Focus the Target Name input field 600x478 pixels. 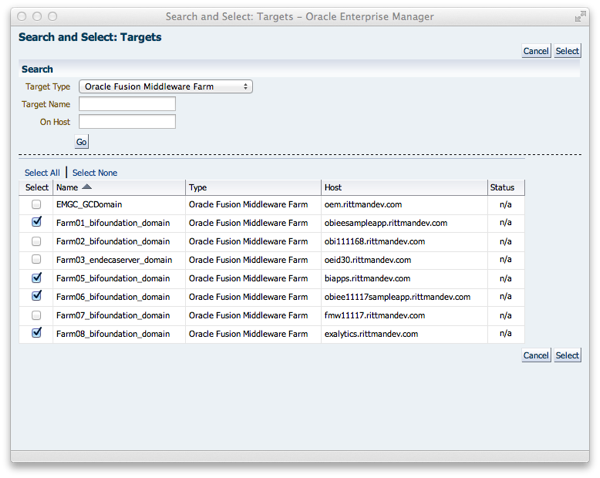127,104
